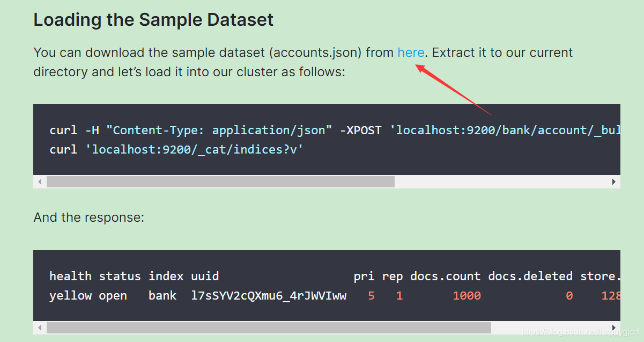Click right scroll arrow of curl code block
Viewport: 644px width, 342px height.
point(614,182)
